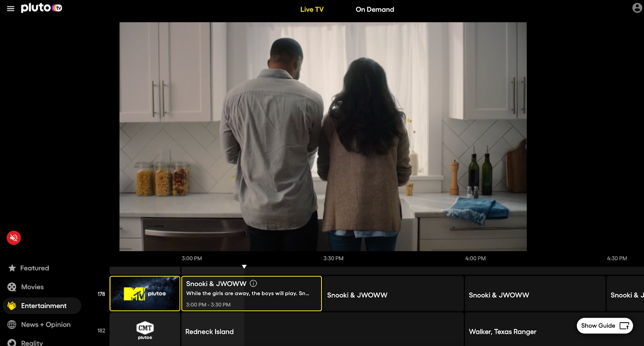Click the 4:00 PM timeline label
This screenshot has height=346, width=644.
coord(475,258)
